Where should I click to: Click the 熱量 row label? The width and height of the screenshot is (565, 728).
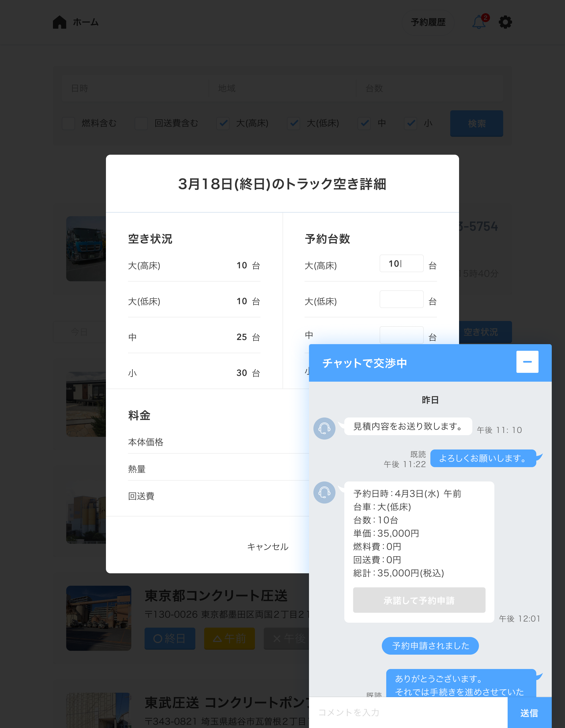click(137, 469)
